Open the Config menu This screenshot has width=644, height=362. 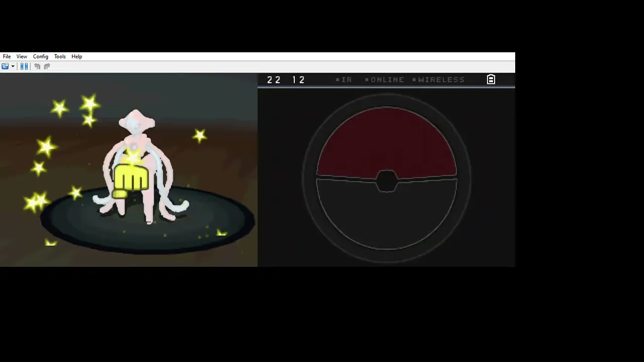(x=41, y=56)
